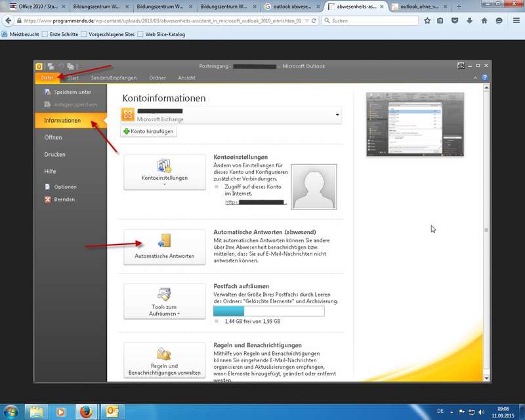The image size is (525, 420).
Task: Open the bookmarks list icon
Action: tap(440, 21)
